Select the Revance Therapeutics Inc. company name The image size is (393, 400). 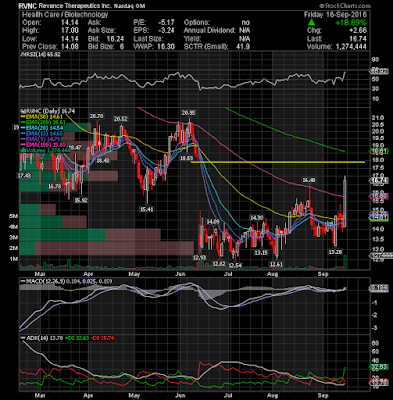click(75, 6)
